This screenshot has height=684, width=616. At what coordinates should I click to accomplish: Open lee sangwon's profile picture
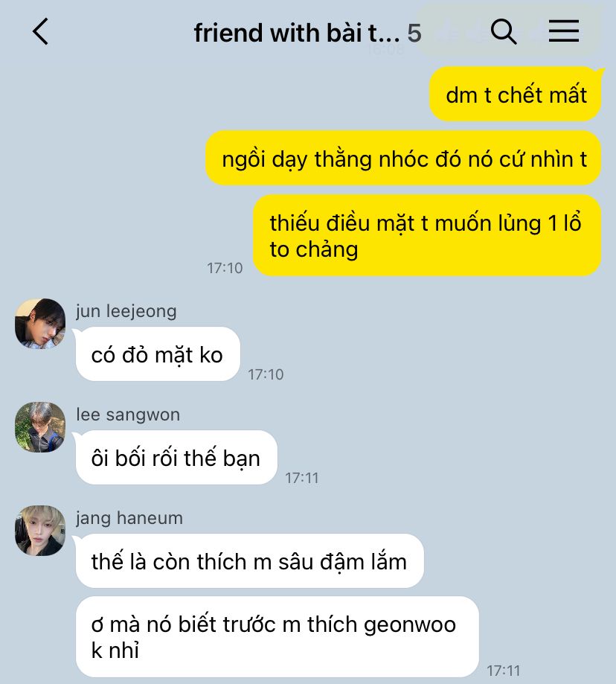[40, 427]
